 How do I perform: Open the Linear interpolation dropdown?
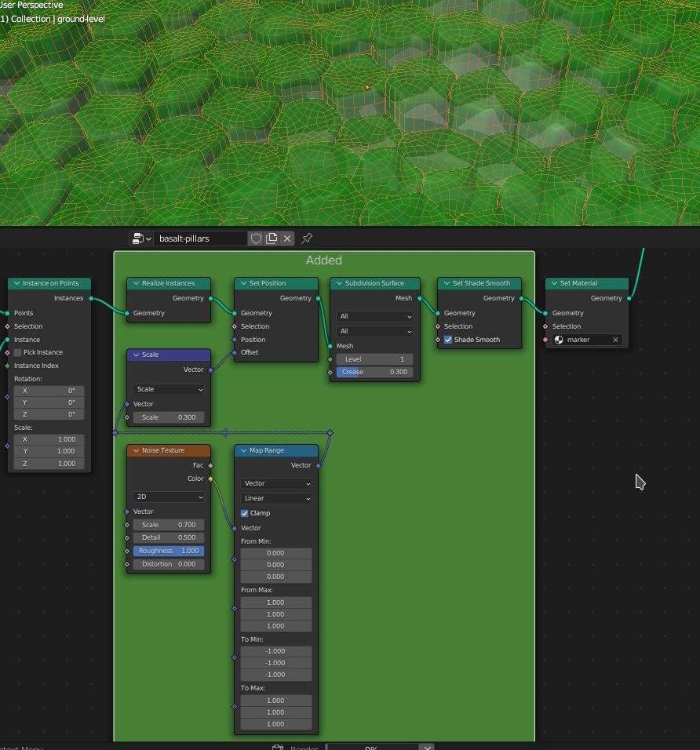click(276, 498)
